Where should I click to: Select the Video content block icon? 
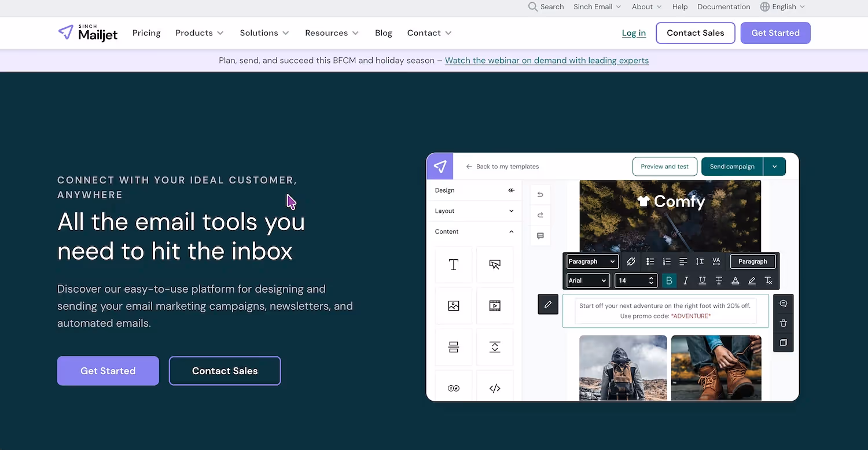pos(495,306)
